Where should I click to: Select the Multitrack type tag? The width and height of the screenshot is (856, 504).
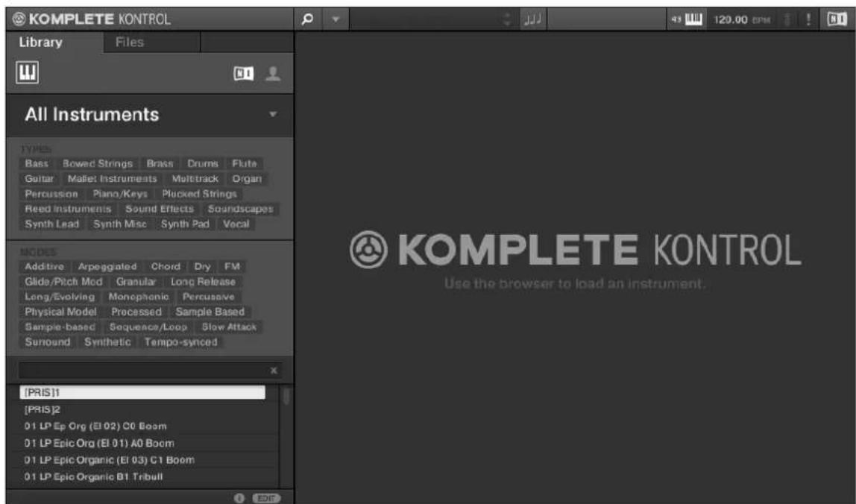point(195,178)
